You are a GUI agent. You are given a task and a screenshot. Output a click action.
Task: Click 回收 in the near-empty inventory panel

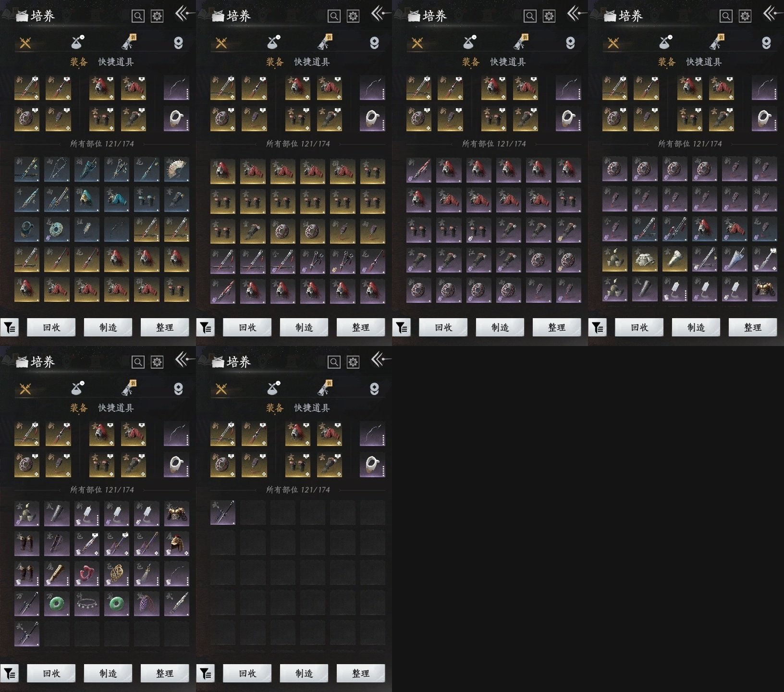pyautogui.click(x=247, y=673)
